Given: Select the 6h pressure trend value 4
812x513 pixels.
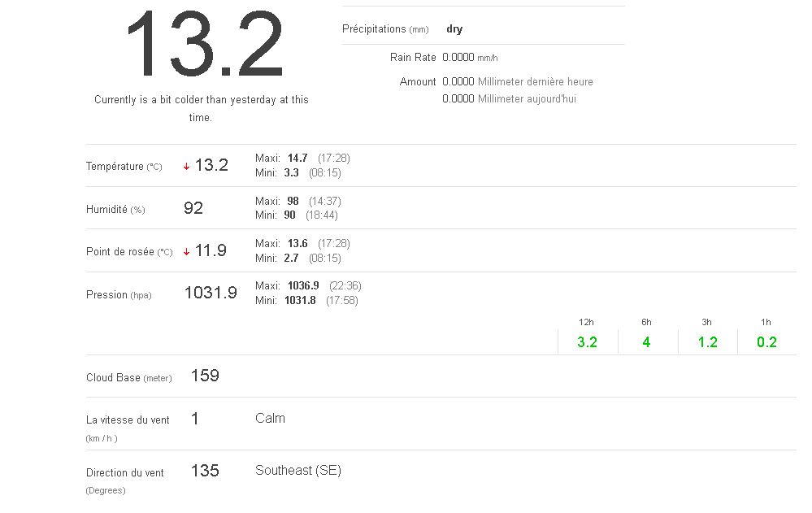Looking at the screenshot, I should pyautogui.click(x=646, y=342).
